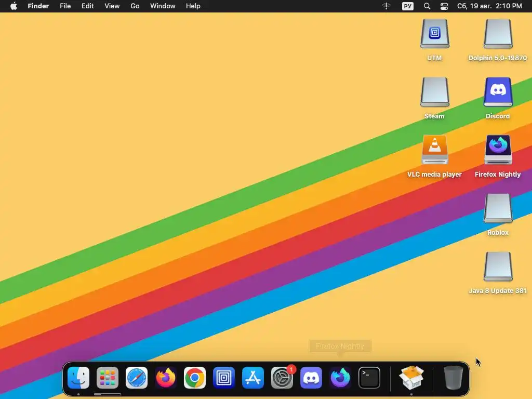Open System Settings with update badge
Viewport: 532px width, 399px height.
point(282,378)
